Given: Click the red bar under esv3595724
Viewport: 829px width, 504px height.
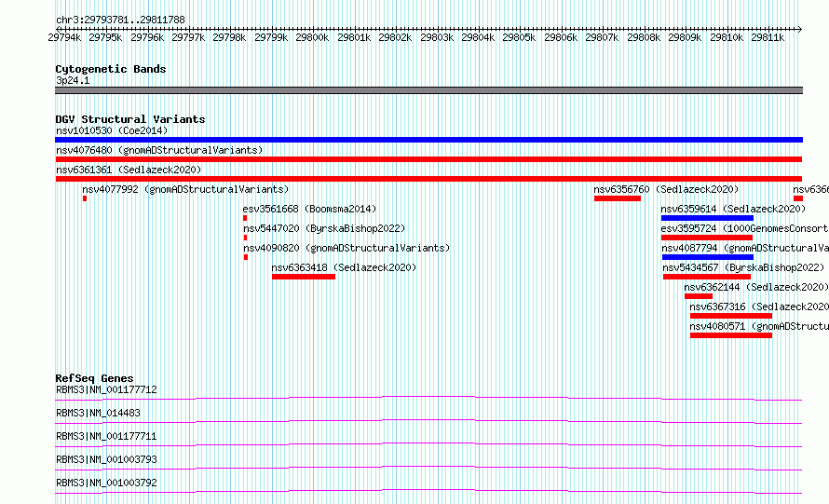Looking at the screenshot, I should 707,238.
